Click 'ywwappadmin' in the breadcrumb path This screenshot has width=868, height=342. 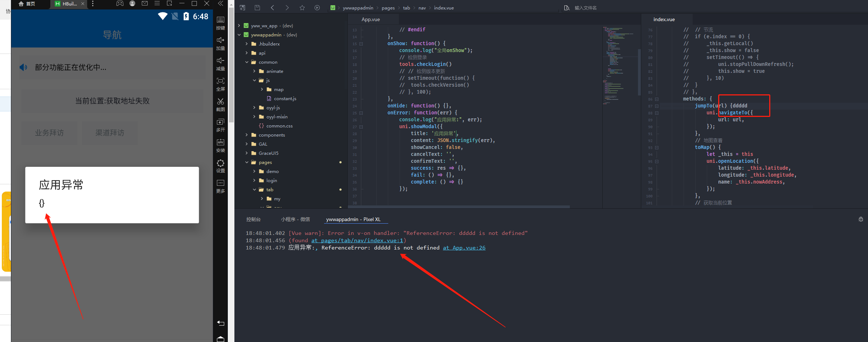tap(358, 8)
